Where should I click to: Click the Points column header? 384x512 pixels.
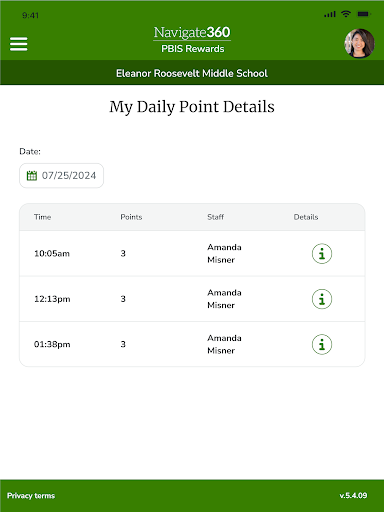[131, 217]
